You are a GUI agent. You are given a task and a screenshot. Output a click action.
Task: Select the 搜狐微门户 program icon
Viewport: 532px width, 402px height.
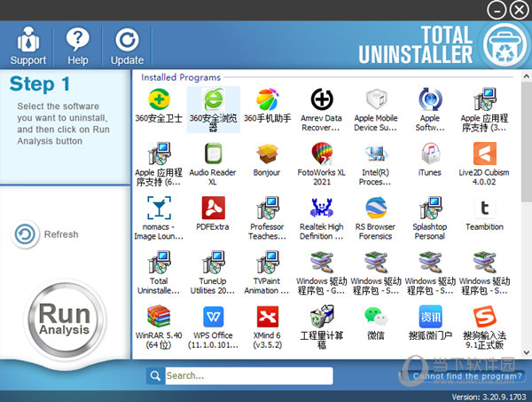430,316
